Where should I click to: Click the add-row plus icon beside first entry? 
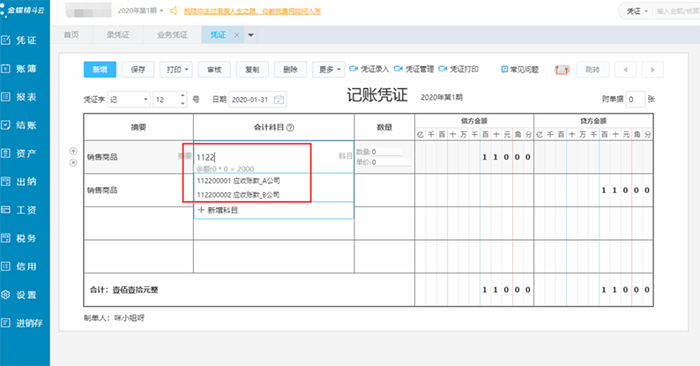[73, 151]
